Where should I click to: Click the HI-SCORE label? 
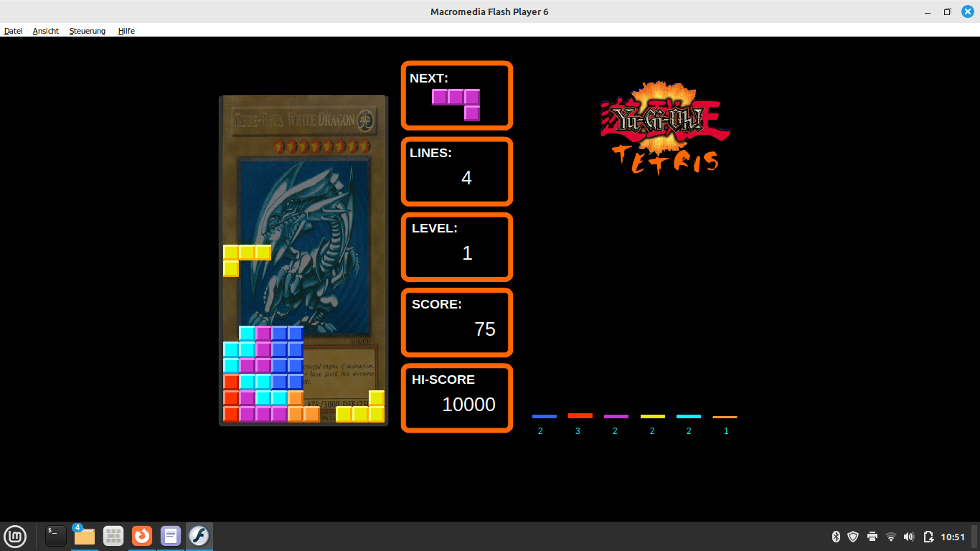[443, 380]
